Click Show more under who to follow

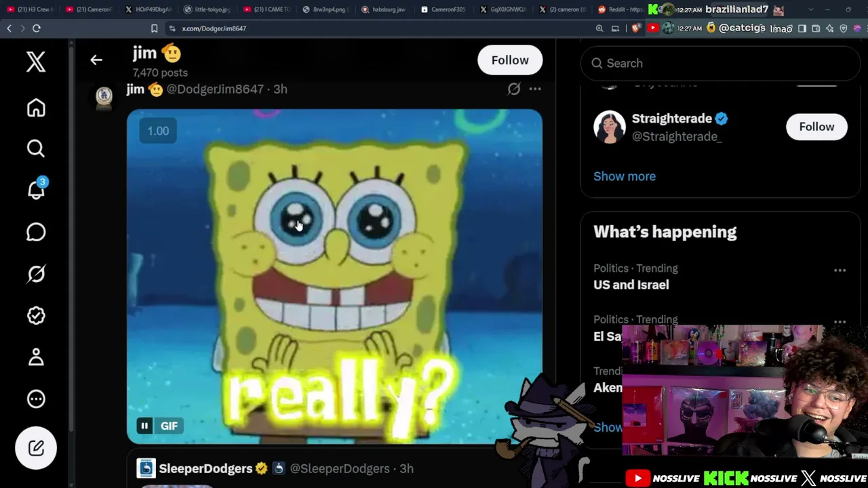coord(625,176)
